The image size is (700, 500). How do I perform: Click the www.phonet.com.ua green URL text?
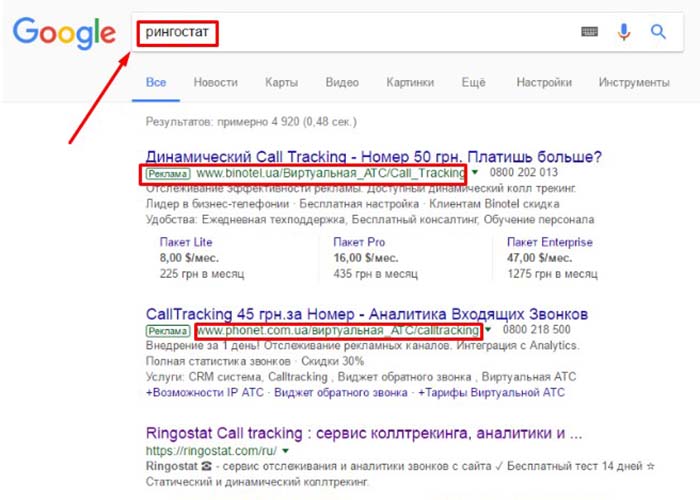338,331
